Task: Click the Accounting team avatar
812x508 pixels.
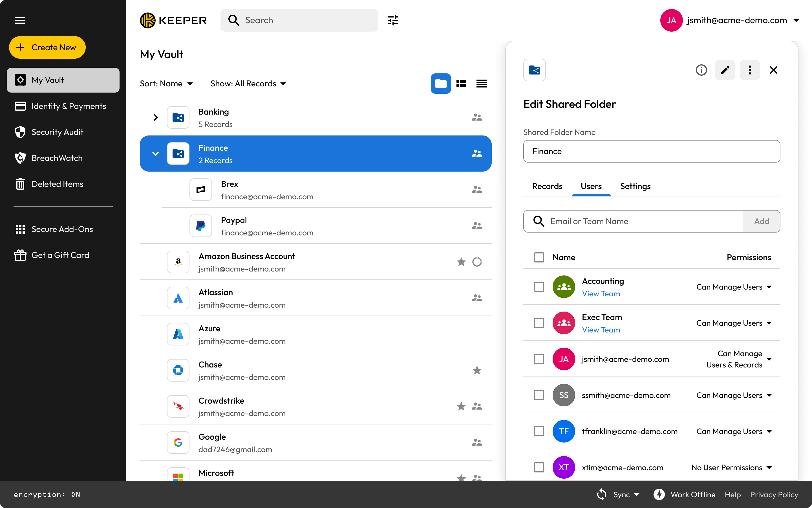Action: point(564,286)
